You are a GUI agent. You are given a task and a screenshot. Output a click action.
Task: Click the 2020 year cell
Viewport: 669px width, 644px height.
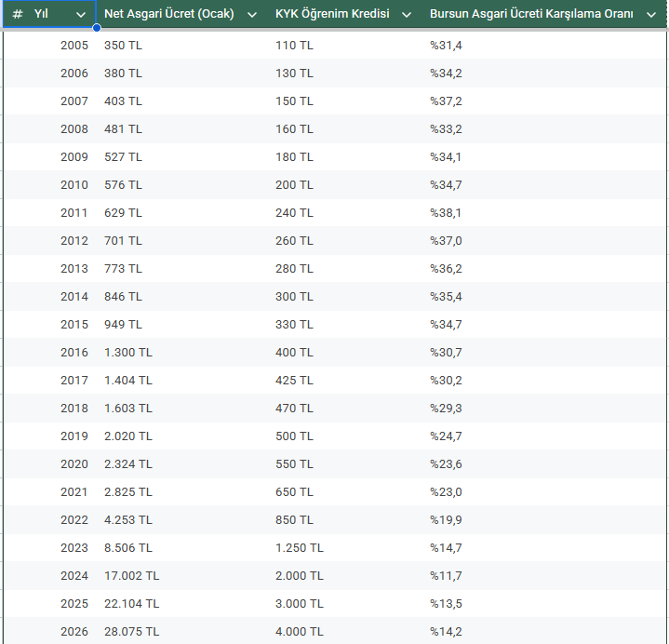tap(74, 464)
